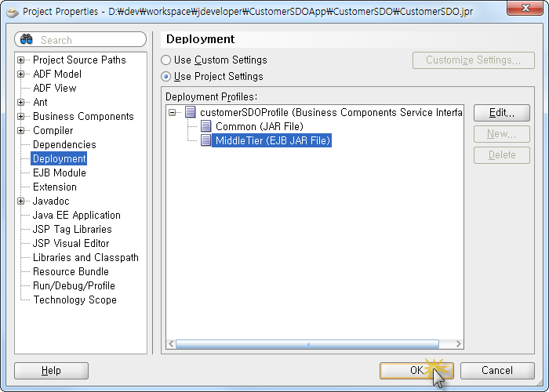This screenshot has height=392, width=549.
Task: Open the ADF View category
Action: coord(55,88)
